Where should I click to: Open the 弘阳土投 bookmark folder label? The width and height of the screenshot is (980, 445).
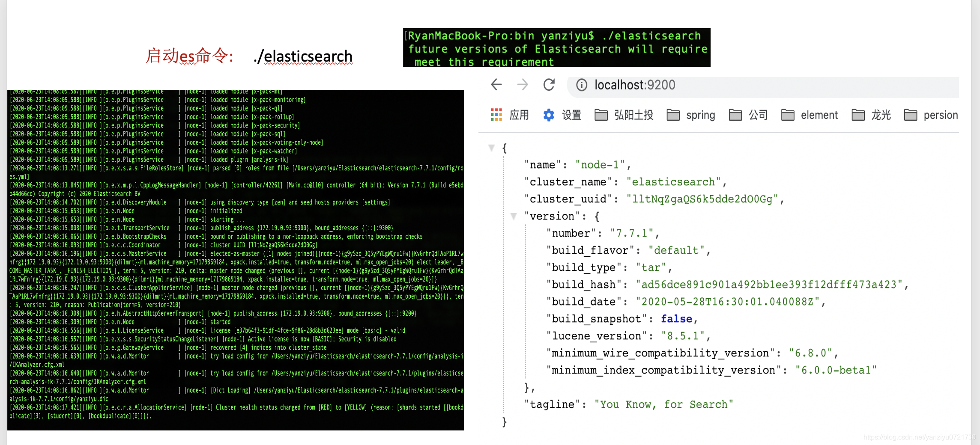(x=634, y=115)
